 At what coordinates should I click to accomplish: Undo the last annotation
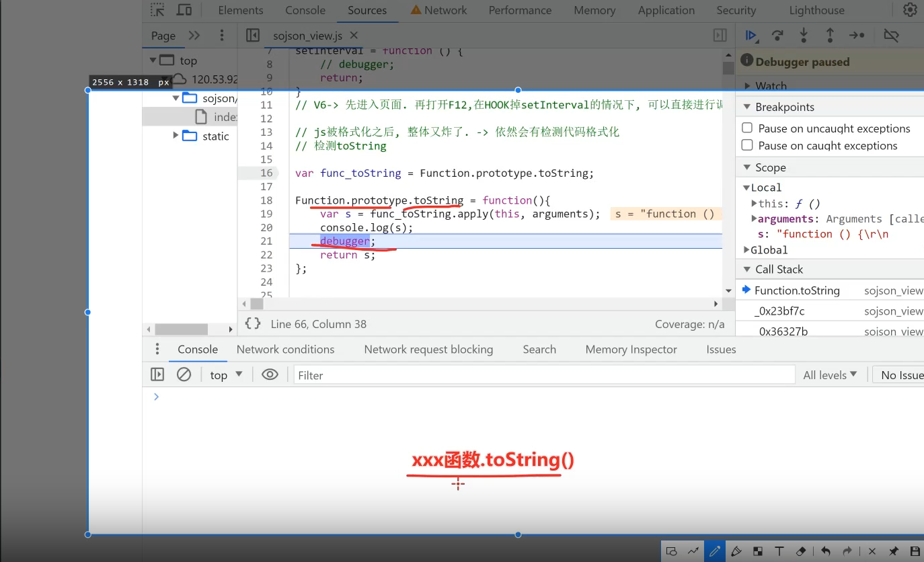825,551
